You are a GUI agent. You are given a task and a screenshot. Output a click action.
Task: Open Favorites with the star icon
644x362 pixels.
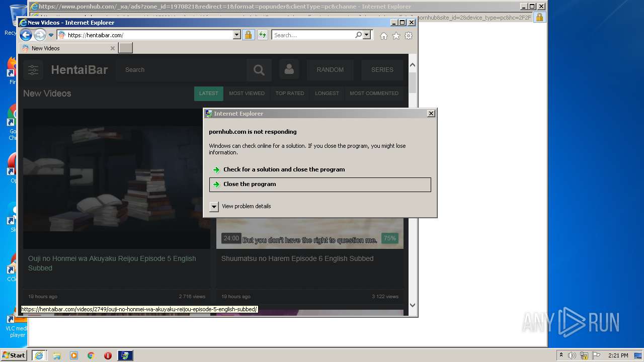click(x=396, y=36)
